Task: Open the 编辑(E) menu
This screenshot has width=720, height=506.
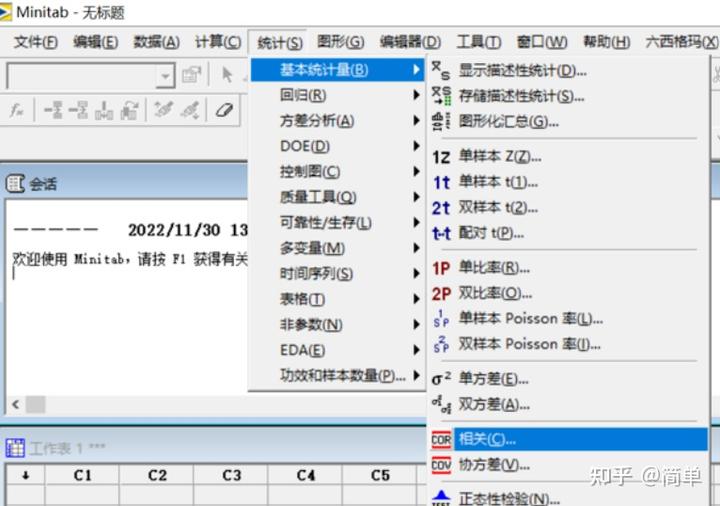Action: (96, 42)
